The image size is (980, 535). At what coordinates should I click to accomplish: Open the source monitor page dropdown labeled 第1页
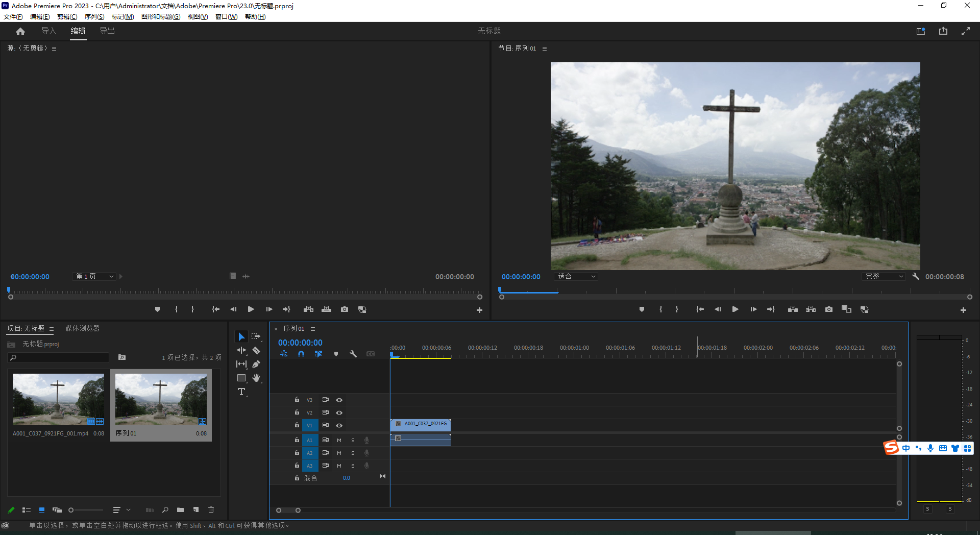click(93, 276)
